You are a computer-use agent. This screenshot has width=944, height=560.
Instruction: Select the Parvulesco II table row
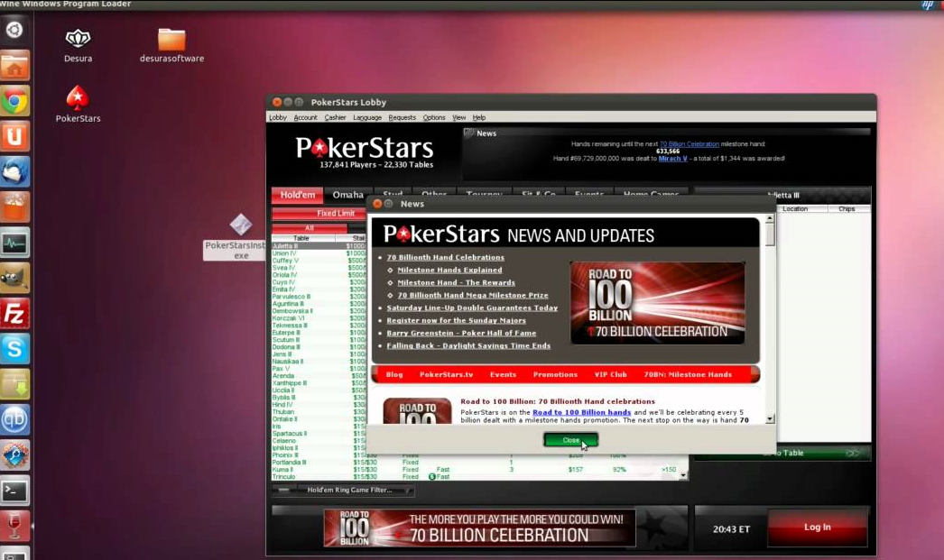pyautogui.click(x=319, y=297)
